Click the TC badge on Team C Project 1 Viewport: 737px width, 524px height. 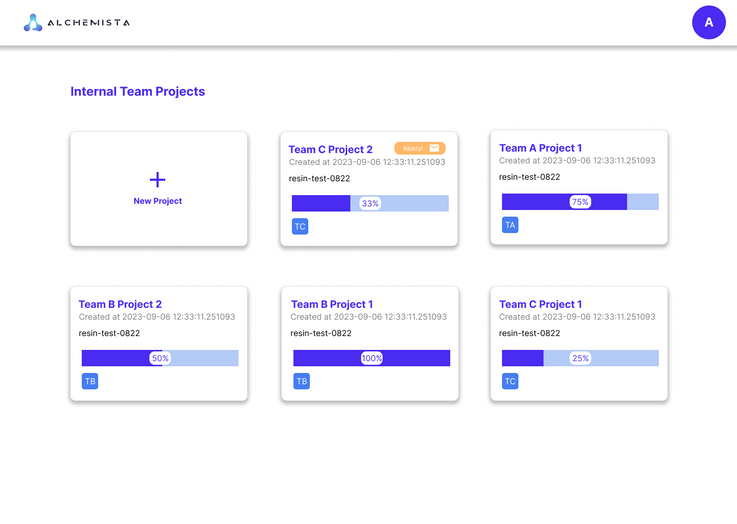click(x=510, y=381)
